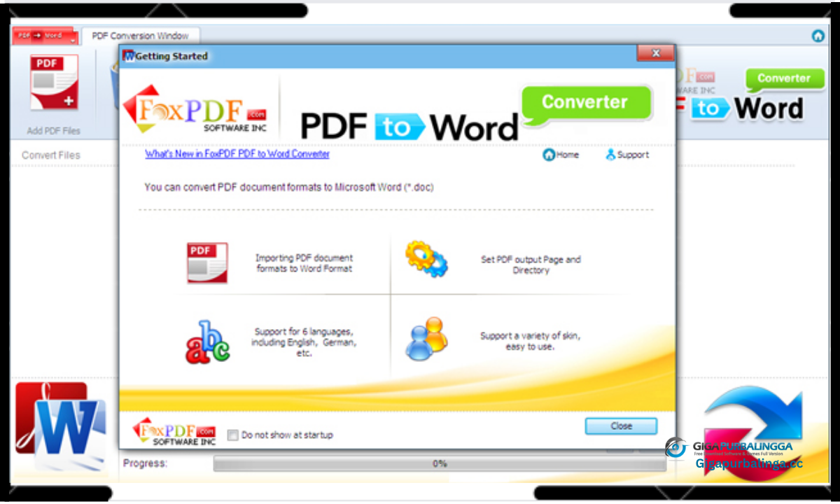Open the PDF to Word red dropdown menu

(x=44, y=36)
